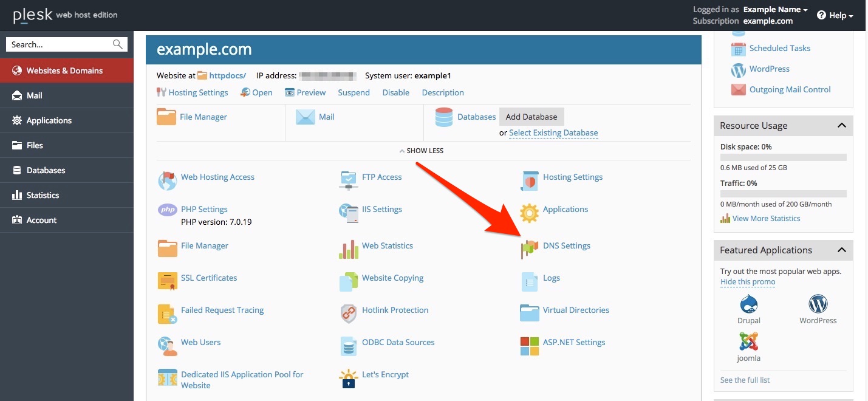Open the httpdocs/ folder link
Image resolution: width=868 pixels, height=401 pixels.
tap(228, 76)
